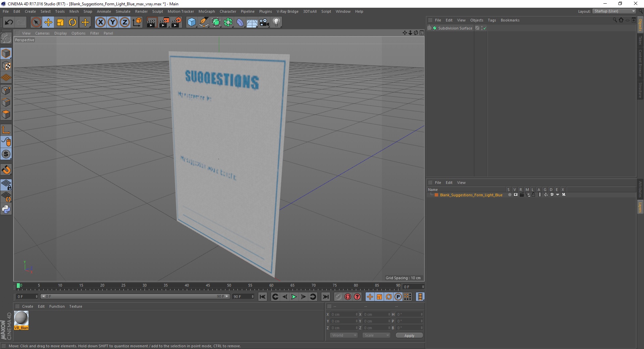Switch to the Takes side tab

(640, 40)
